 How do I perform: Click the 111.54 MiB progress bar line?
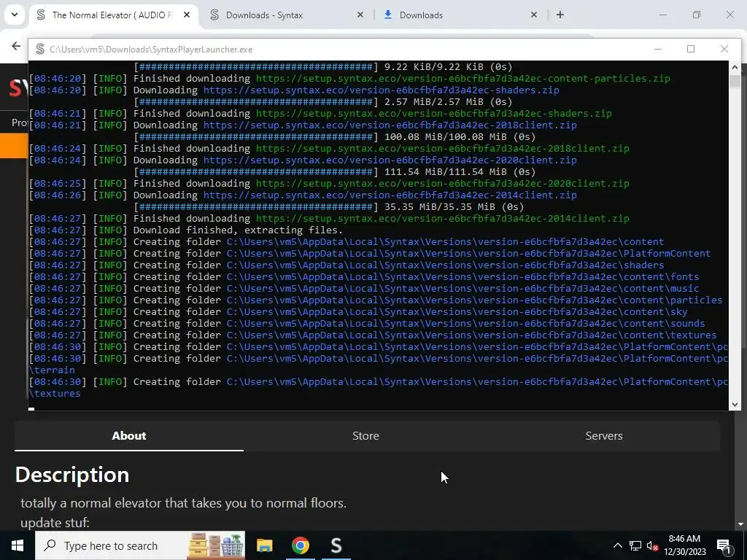click(x=334, y=171)
